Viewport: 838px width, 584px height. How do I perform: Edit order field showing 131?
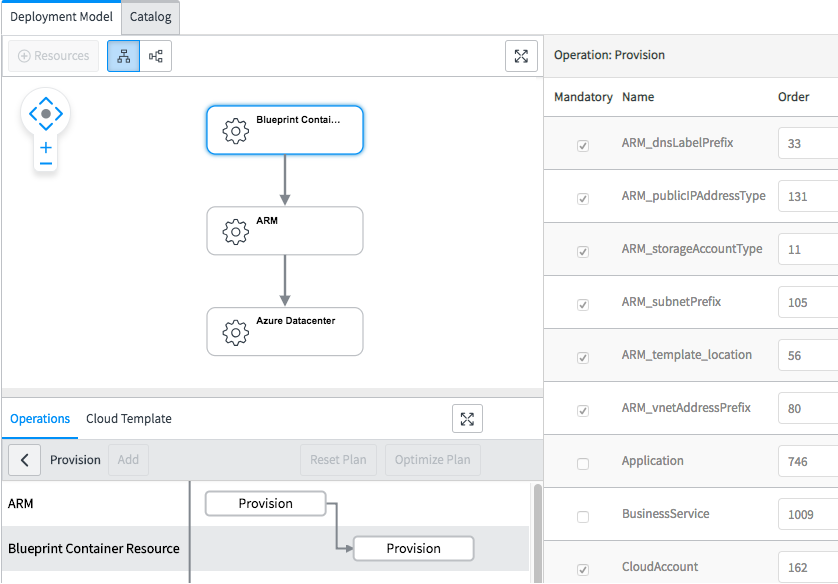point(808,196)
